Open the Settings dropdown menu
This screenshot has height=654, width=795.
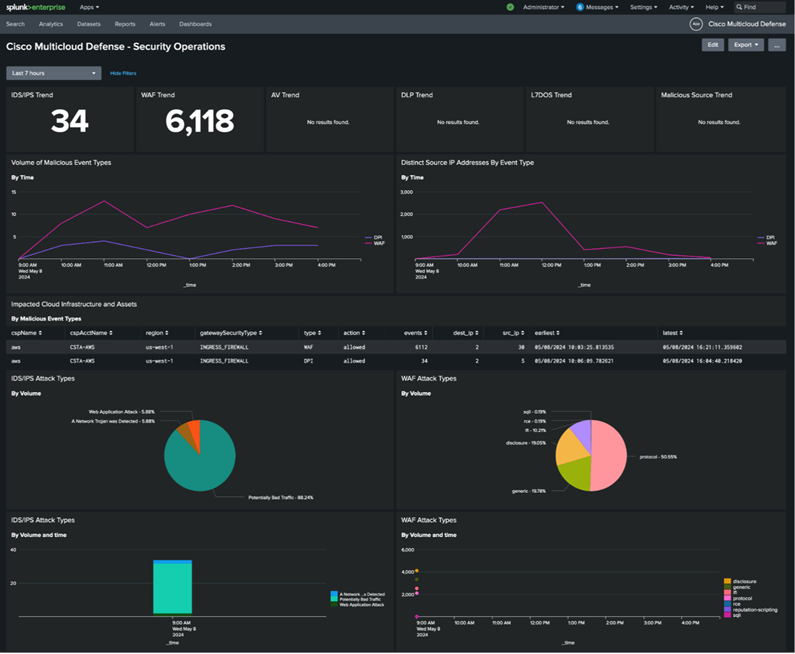pos(643,7)
